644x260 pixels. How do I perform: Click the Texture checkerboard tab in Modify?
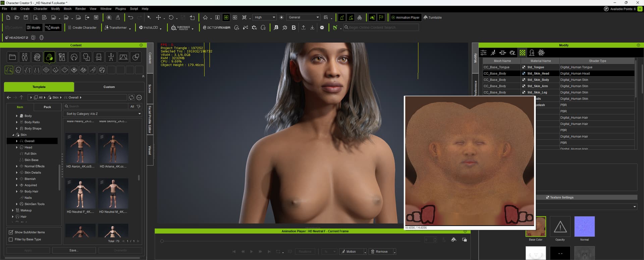point(522,53)
